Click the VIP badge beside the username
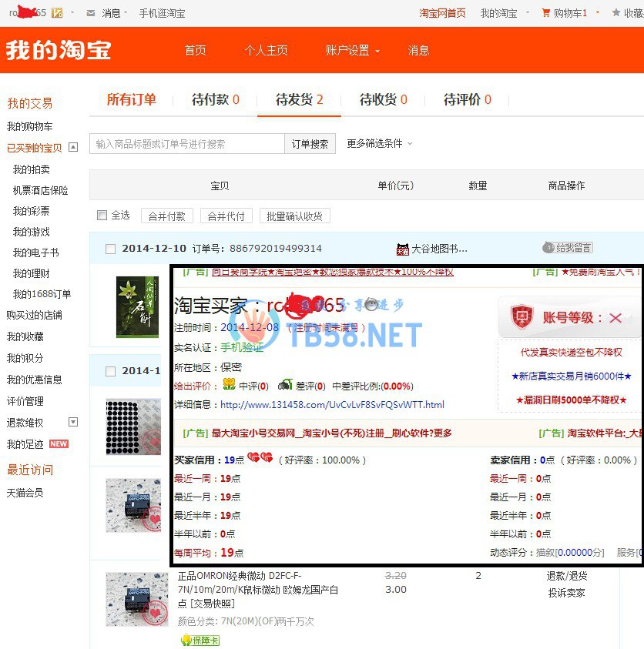Image resolution: width=644 pixels, height=649 pixels. 57,13
